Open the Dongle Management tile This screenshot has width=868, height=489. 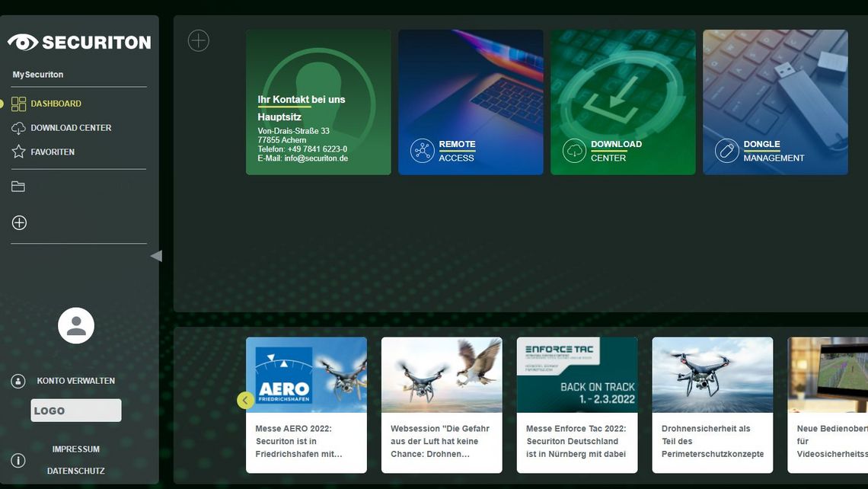point(775,103)
